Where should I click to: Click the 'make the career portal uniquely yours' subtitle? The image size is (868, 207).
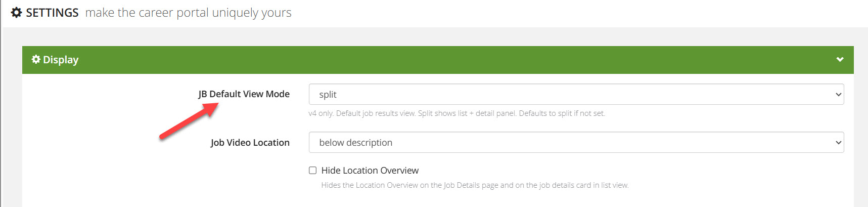point(188,13)
